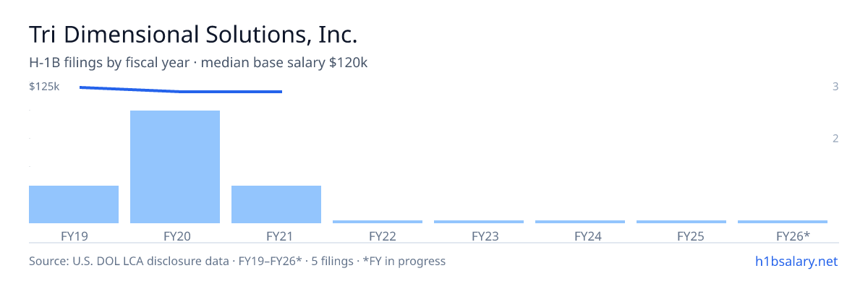The height and width of the screenshot is (289, 868).
Task: Click the DOL LCA source footnote text
Action: click(237, 261)
